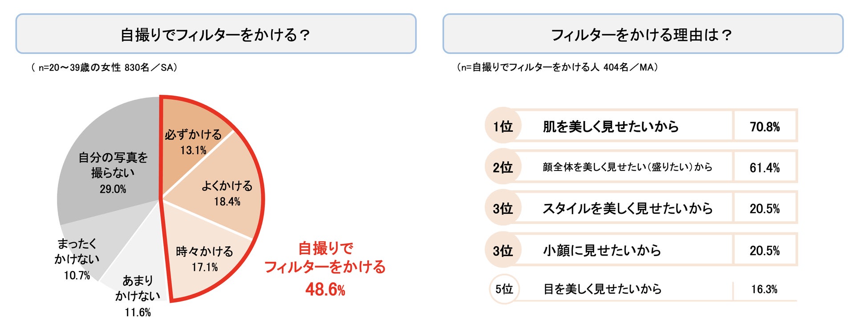Select the 目を美しく見せたいから row text
This screenshot has width=868, height=330.
point(602,289)
